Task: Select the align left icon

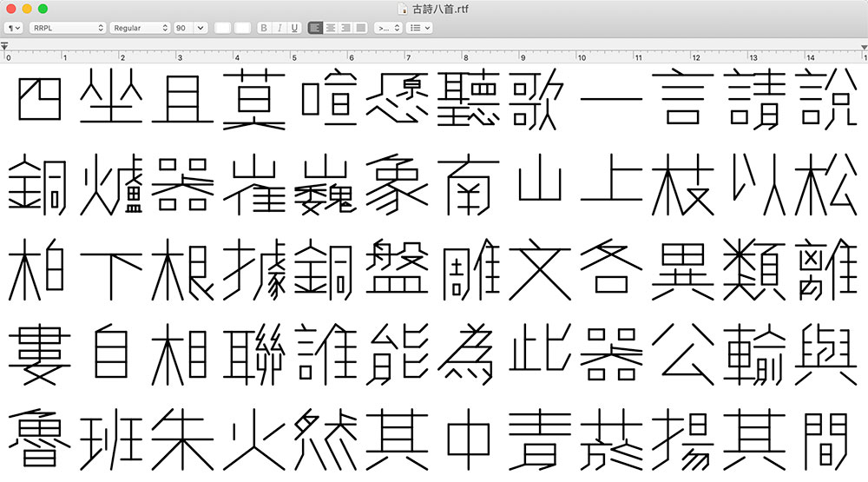Action: (315, 28)
